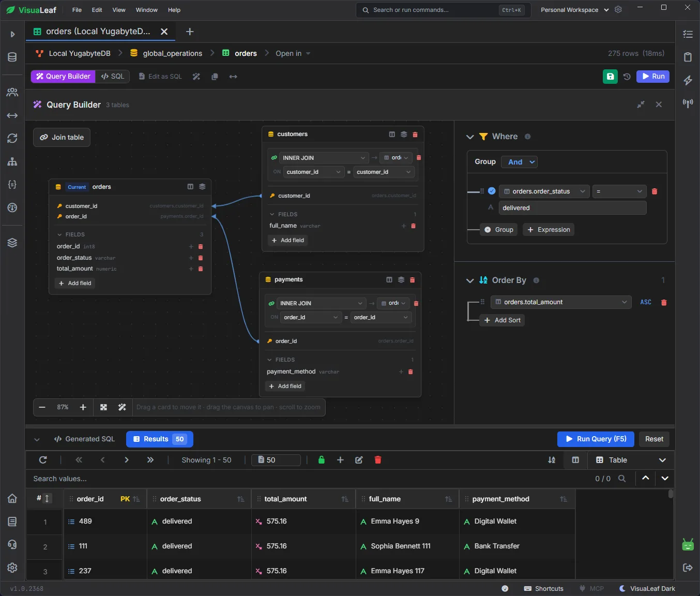Click the fit-to-screen canvas icon
The image size is (700, 596).
(104, 407)
